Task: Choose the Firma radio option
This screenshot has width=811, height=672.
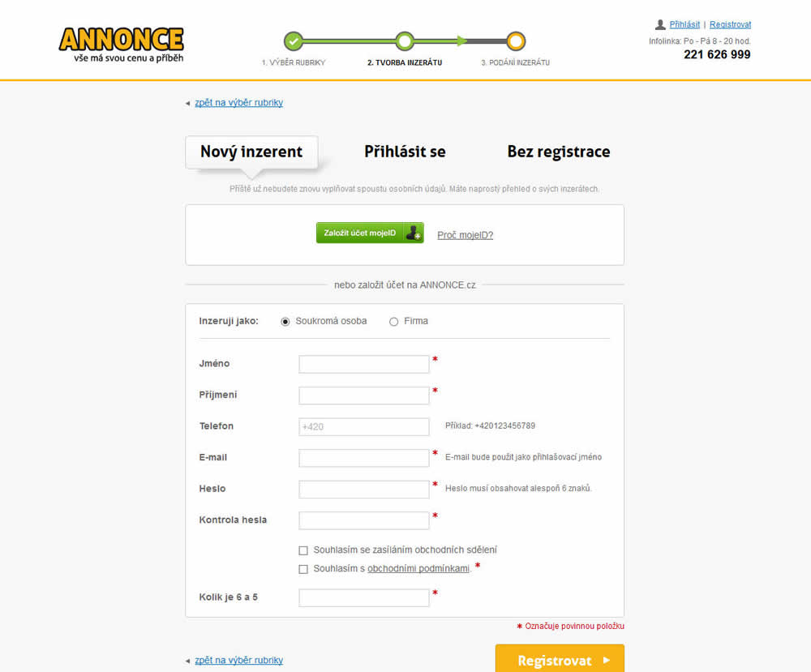Action: [x=394, y=322]
